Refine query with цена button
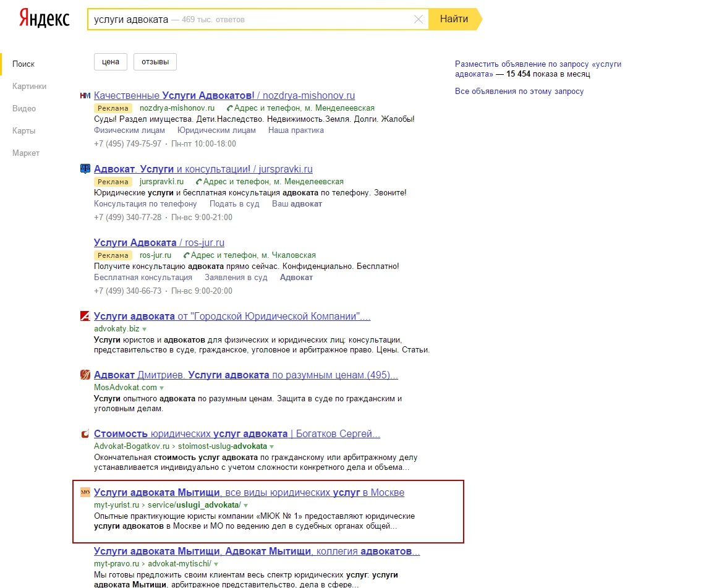This screenshot has height=588, width=714. pyautogui.click(x=111, y=62)
